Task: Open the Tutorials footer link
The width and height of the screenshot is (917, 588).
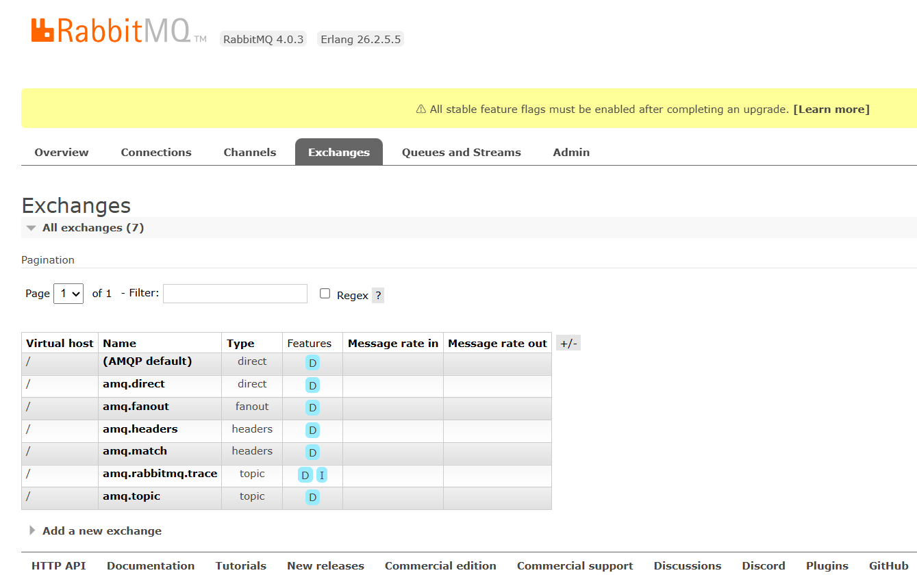Action: 241,566
